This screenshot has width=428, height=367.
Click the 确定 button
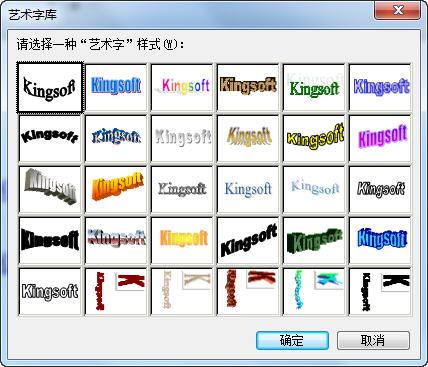[x=292, y=340]
